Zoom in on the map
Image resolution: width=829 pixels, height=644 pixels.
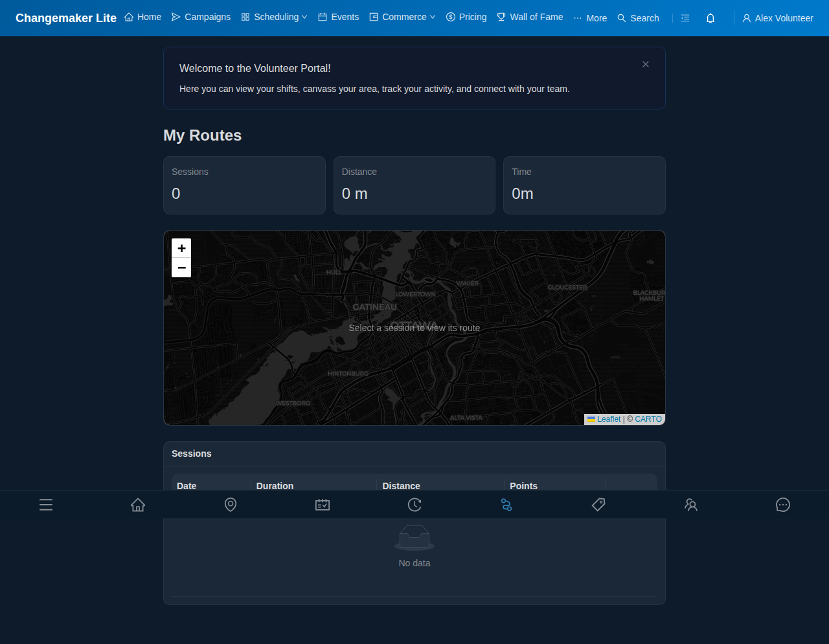[x=181, y=248]
